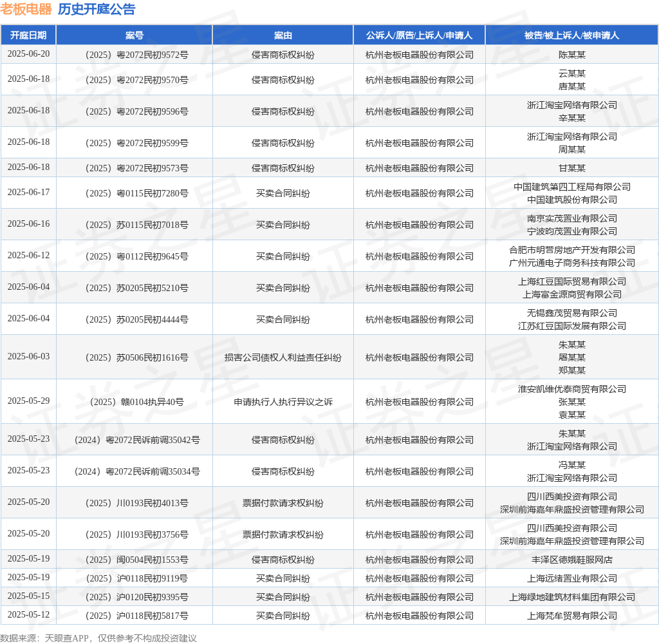Image resolution: width=659 pixels, height=644 pixels.
Task: Click the 历史开庭公告 heading
Action: pyautogui.click(x=97, y=9)
